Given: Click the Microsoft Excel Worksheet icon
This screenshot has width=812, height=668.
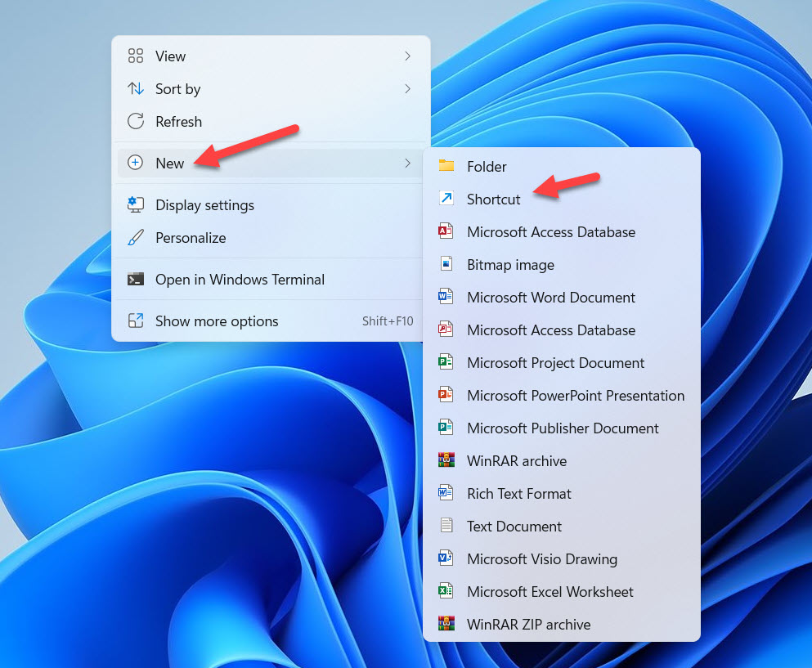Looking at the screenshot, I should tap(446, 592).
